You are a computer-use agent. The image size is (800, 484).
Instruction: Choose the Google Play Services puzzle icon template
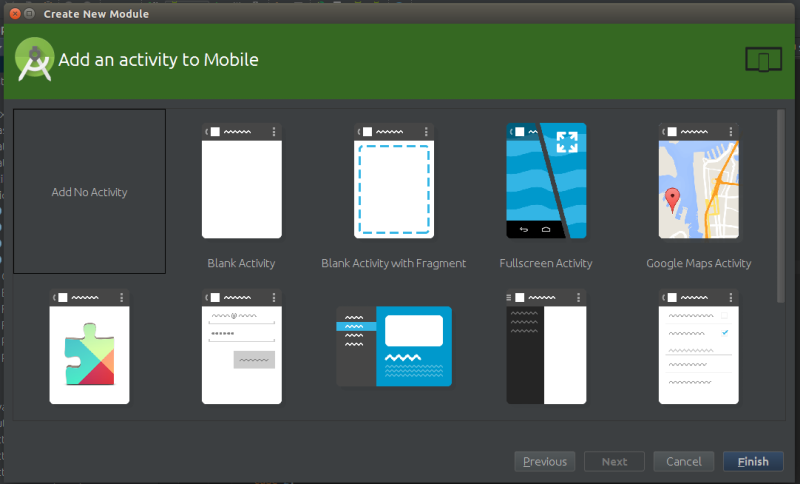89,347
